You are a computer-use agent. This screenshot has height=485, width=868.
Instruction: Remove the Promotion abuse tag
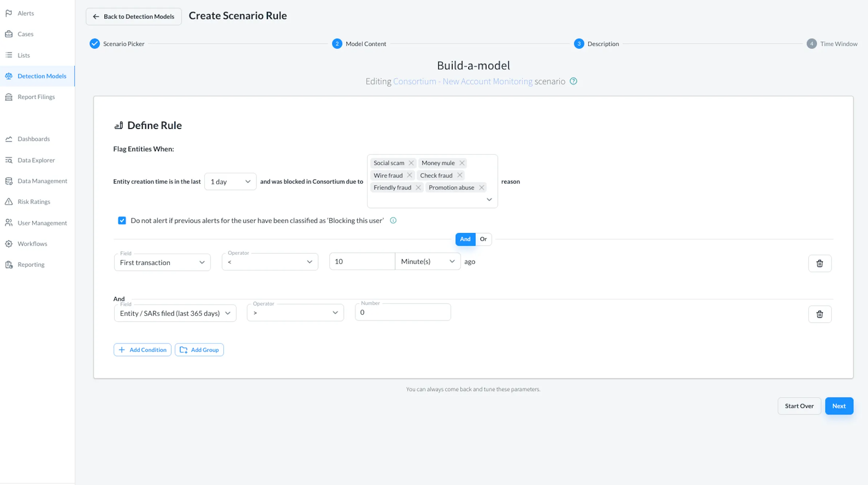click(481, 188)
